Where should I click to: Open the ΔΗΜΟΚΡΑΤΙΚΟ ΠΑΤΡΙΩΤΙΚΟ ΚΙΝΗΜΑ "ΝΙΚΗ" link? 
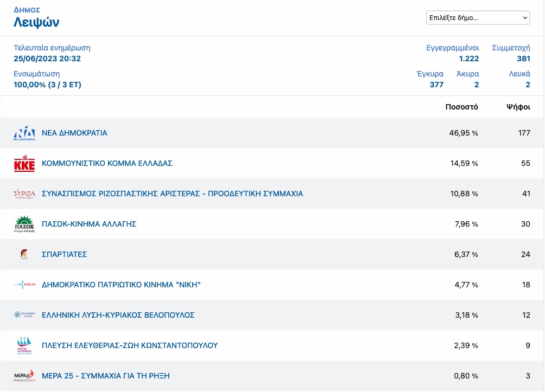pos(121,285)
